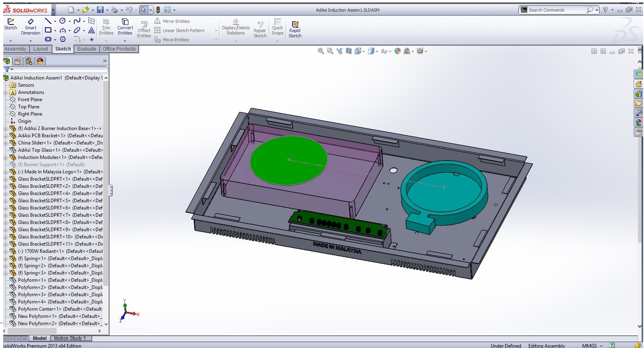Switch to the Evaluate tab
The image size is (644, 348).
87,49
